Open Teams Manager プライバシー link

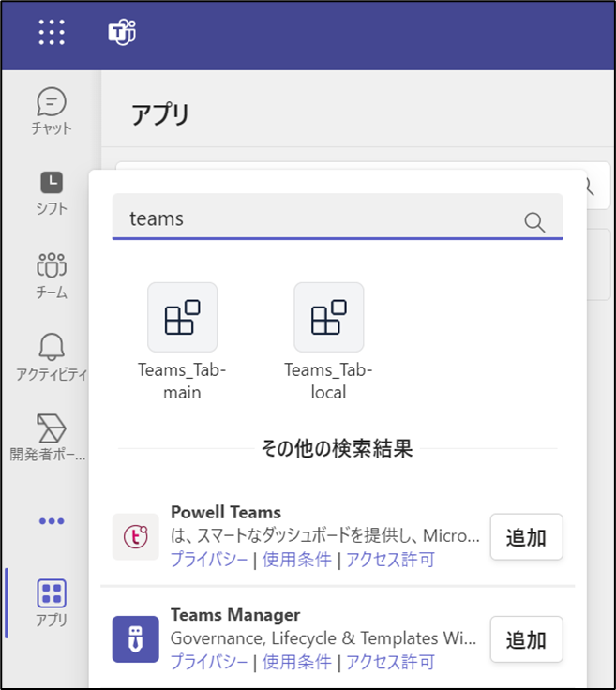tap(209, 662)
